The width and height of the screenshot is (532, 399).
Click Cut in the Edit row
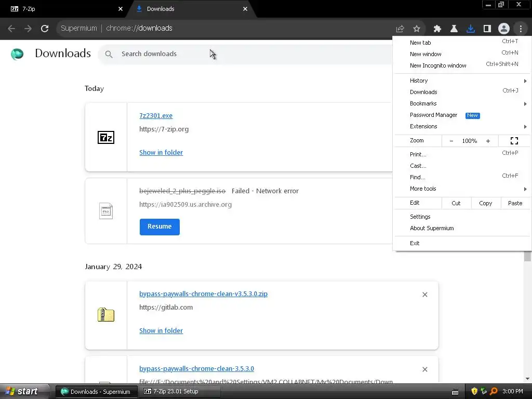point(456,203)
